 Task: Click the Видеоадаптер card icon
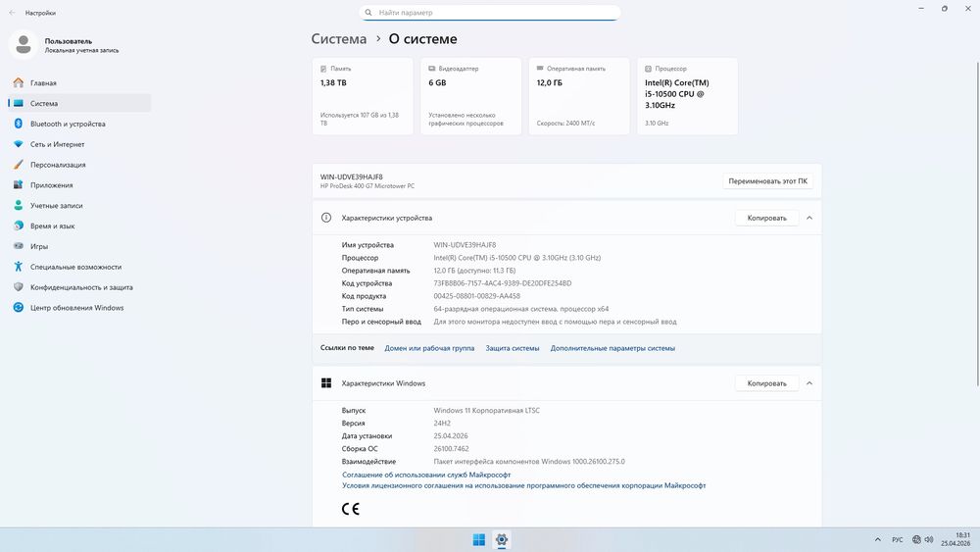click(432, 69)
